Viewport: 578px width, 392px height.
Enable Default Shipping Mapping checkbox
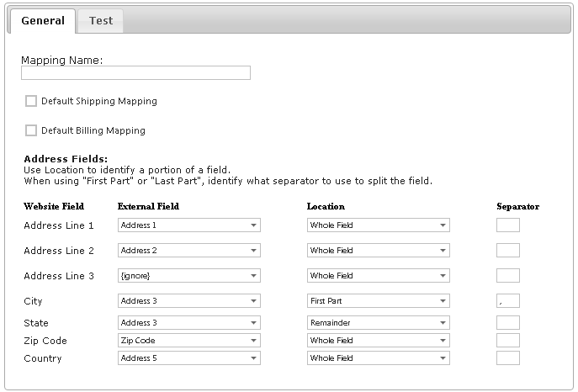pyautogui.click(x=31, y=101)
